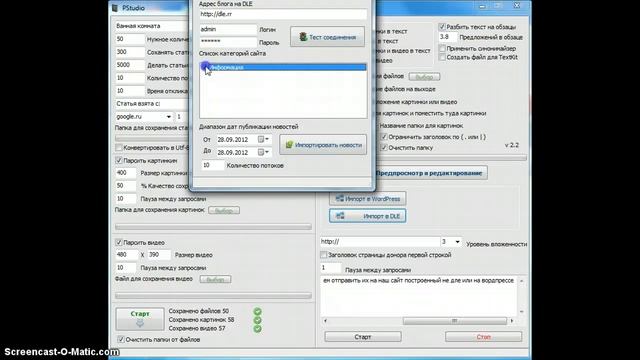Click the Импорт в DLE button
The width and height of the screenshot is (640, 360).
click(367, 216)
